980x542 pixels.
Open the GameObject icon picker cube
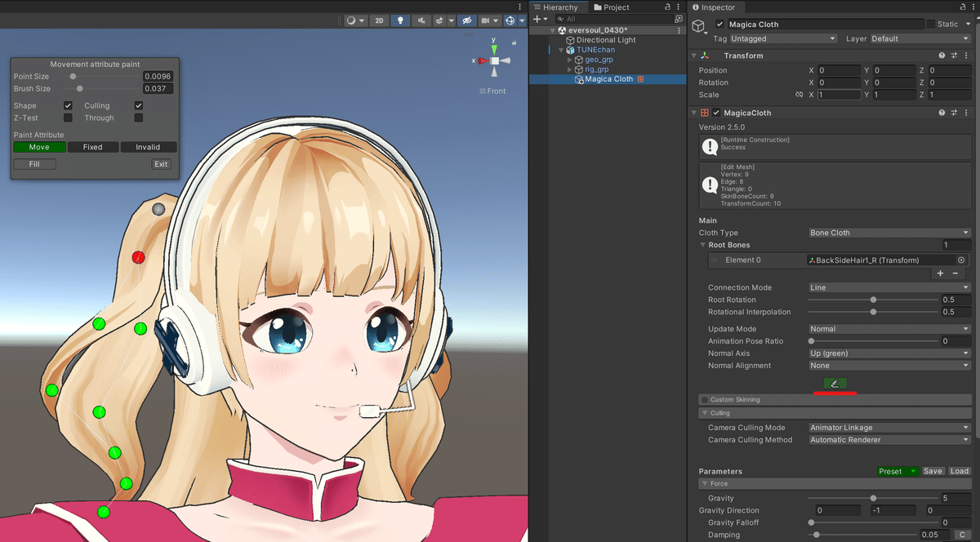[x=699, y=27]
